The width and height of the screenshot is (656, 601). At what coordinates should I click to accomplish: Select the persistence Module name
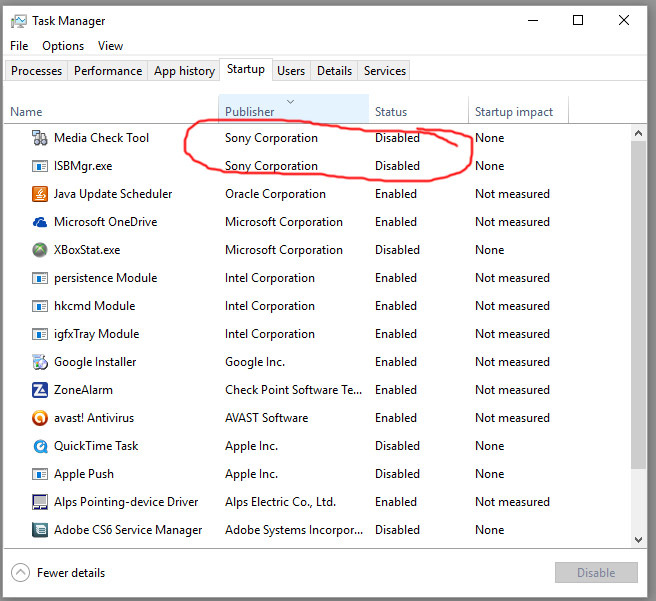pyautogui.click(x=105, y=278)
